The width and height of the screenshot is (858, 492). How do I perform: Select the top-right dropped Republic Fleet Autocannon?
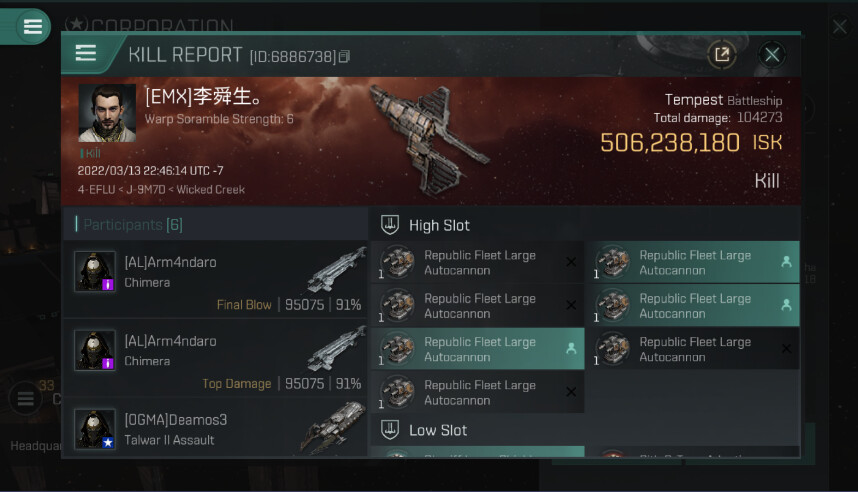point(695,262)
